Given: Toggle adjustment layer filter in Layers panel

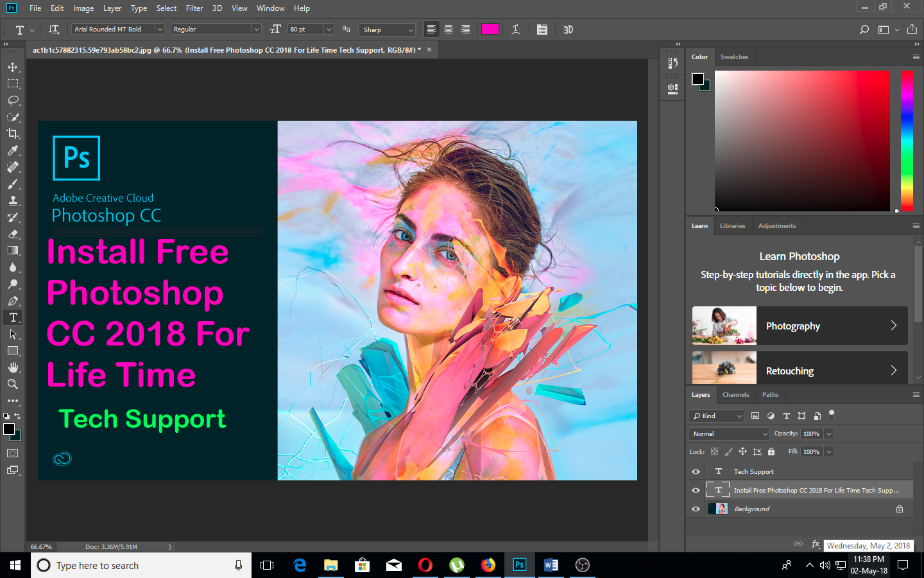Looking at the screenshot, I should pyautogui.click(x=771, y=416).
